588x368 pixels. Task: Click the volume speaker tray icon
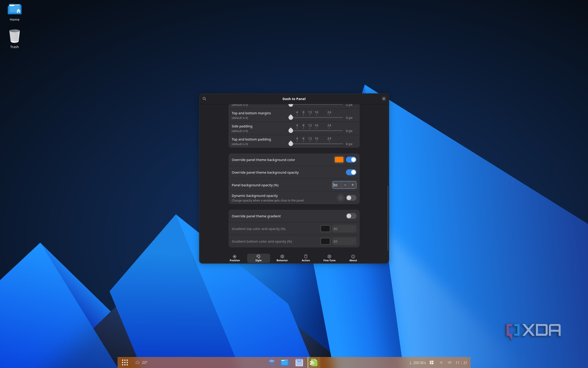tap(449, 362)
